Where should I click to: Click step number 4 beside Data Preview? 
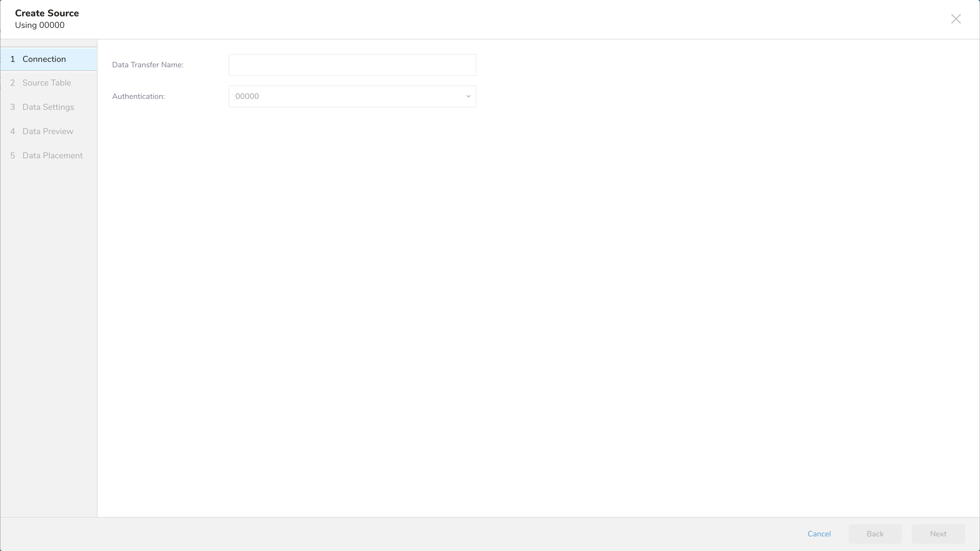click(x=12, y=132)
